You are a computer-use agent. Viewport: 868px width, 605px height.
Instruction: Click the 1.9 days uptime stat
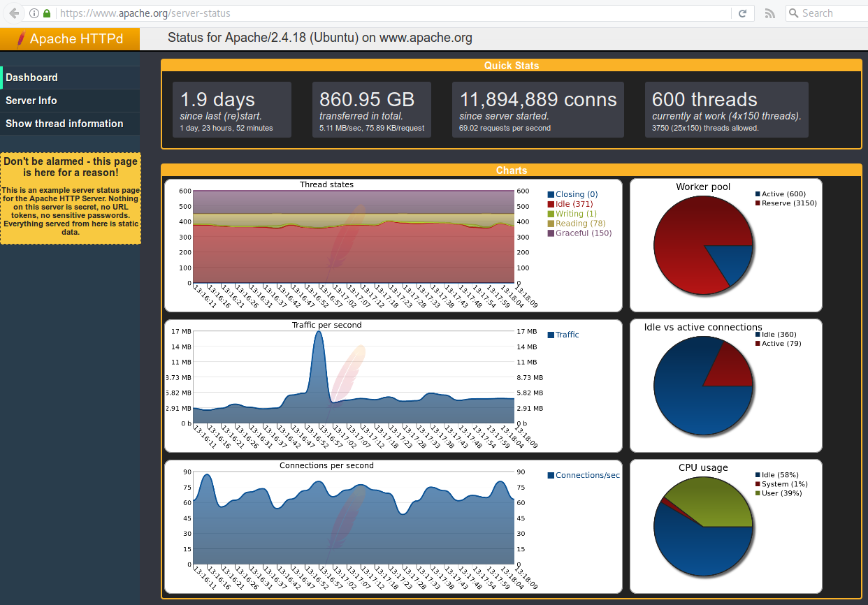point(232,110)
